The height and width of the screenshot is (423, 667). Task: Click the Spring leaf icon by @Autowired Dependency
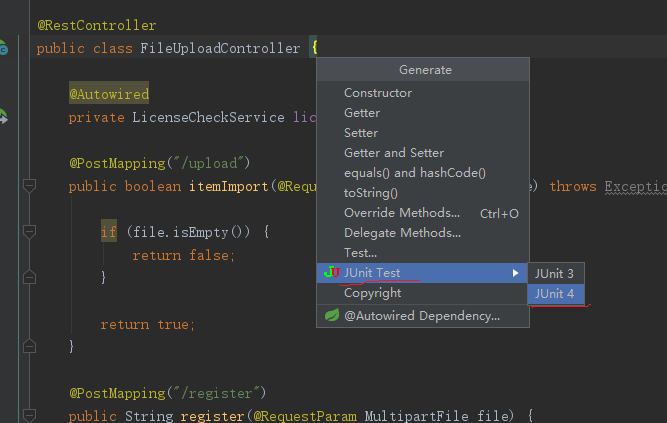[x=332, y=315]
